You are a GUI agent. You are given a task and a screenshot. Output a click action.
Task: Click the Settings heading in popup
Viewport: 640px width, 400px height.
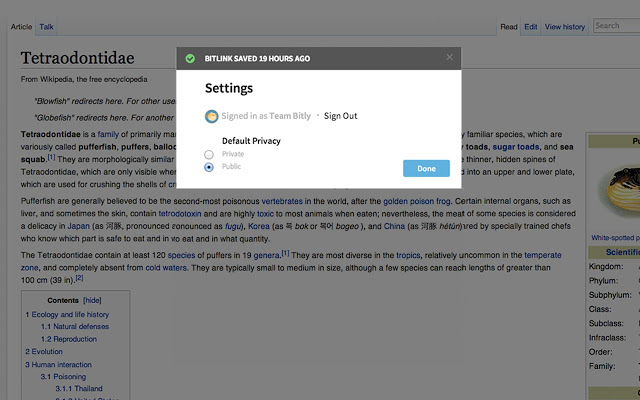[x=229, y=89]
